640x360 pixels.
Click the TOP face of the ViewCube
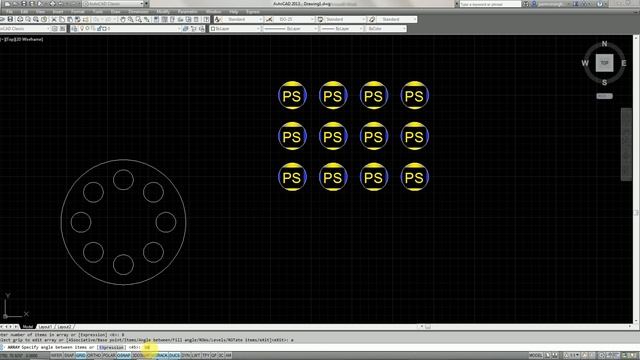tap(604, 63)
